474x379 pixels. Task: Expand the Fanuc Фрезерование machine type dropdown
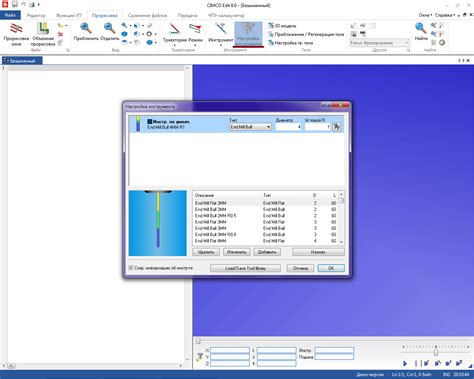379,43
